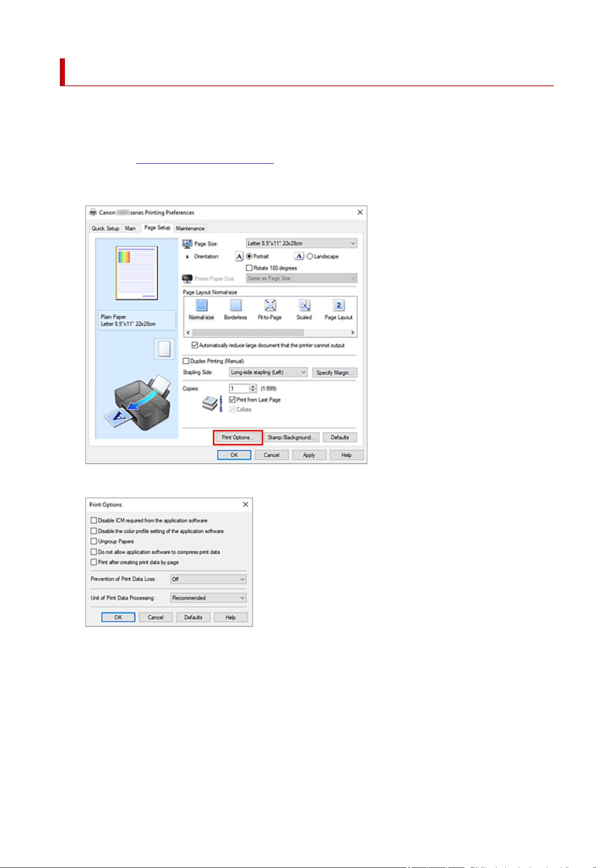614x868 pixels.
Task: Confirm Printing Preferences with OK
Action: [234, 455]
